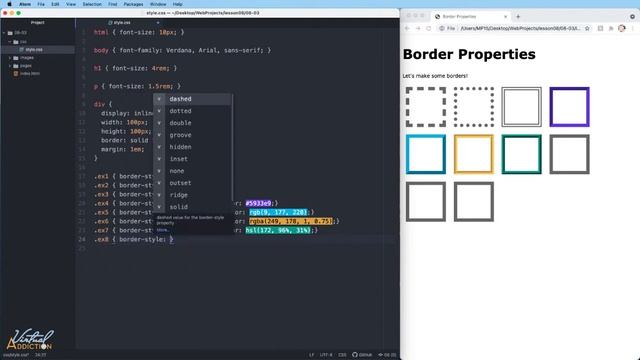This screenshot has width=640, height=360.
Task: Open the browser three-dot menu
Action: (633, 29)
